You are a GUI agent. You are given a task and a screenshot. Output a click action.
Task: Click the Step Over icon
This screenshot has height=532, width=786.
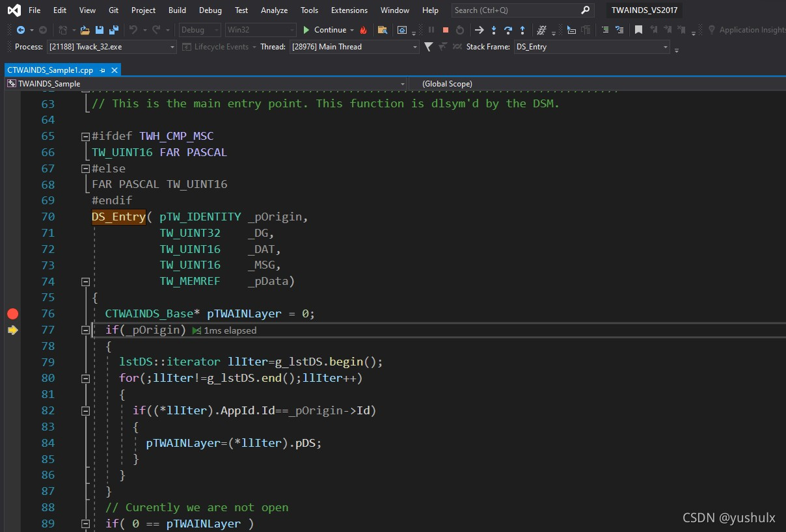[x=508, y=30]
